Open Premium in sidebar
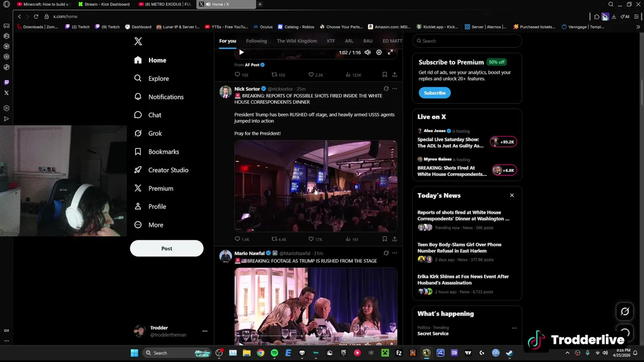 pos(153,189)
